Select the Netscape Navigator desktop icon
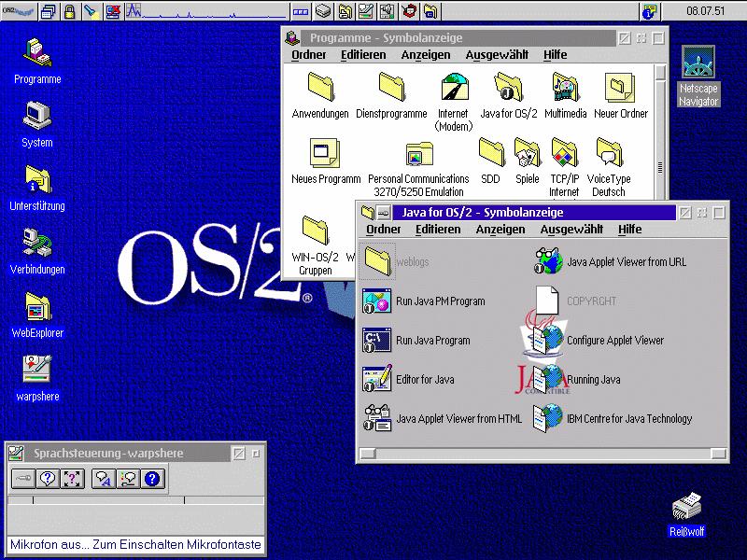747x560 pixels. [x=698, y=77]
